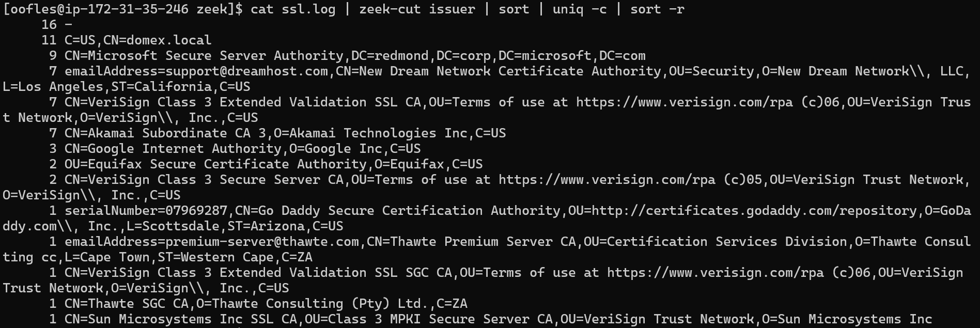Click the 'cat ssl.log' command text
980x328 pixels.
293,9
